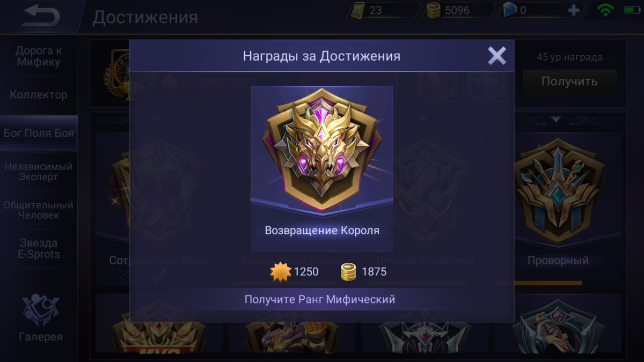The height and width of the screenshot is (362, 644).
Task: Open the Дорога к Мифику tab
Action: click(39, 56)
